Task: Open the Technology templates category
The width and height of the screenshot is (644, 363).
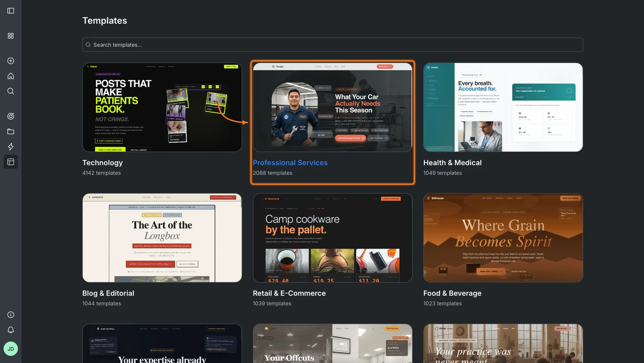Action: click(162, 107)
